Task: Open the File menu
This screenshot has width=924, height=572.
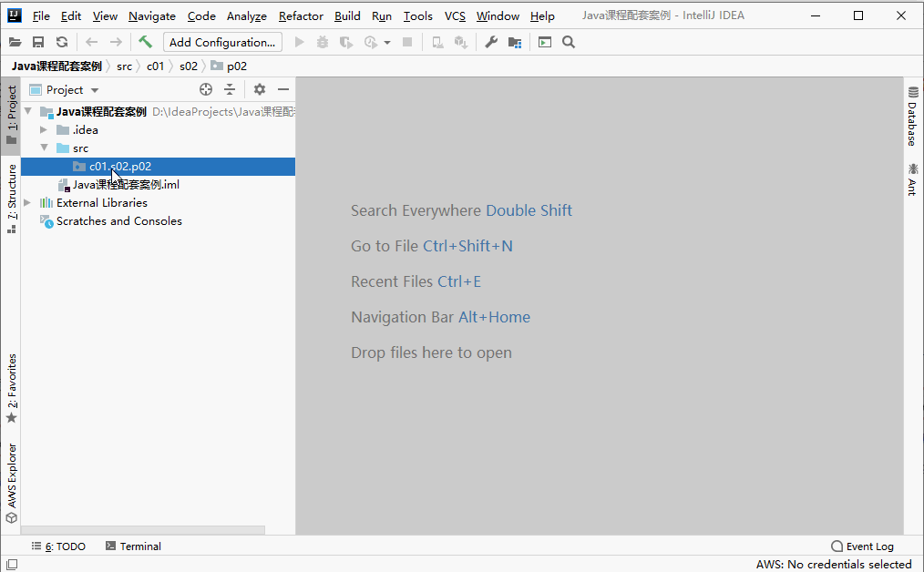Action: 41,15
